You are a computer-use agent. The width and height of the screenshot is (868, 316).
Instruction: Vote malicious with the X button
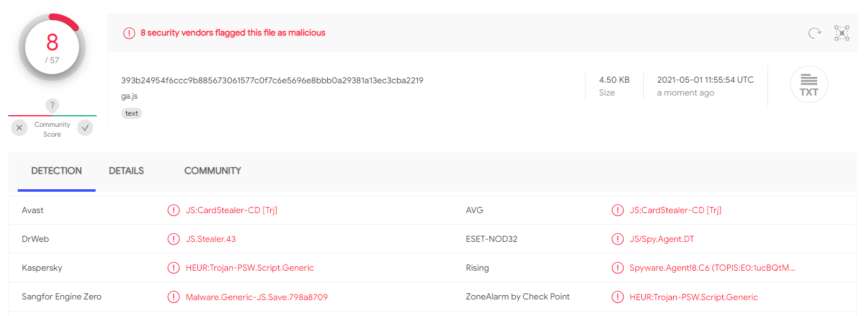click(20, 128)
